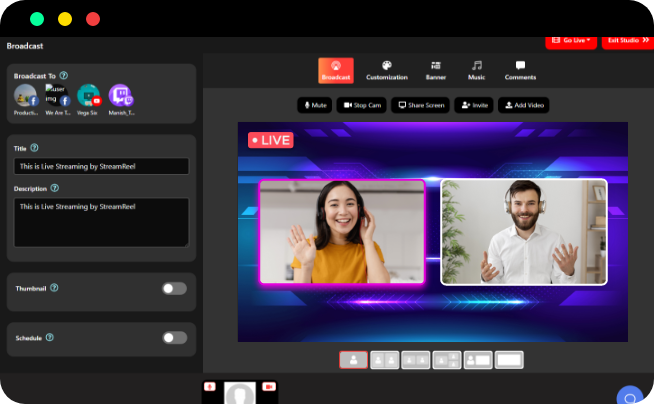
Task: Click the Stop Cam button
Action: point(362,105)
